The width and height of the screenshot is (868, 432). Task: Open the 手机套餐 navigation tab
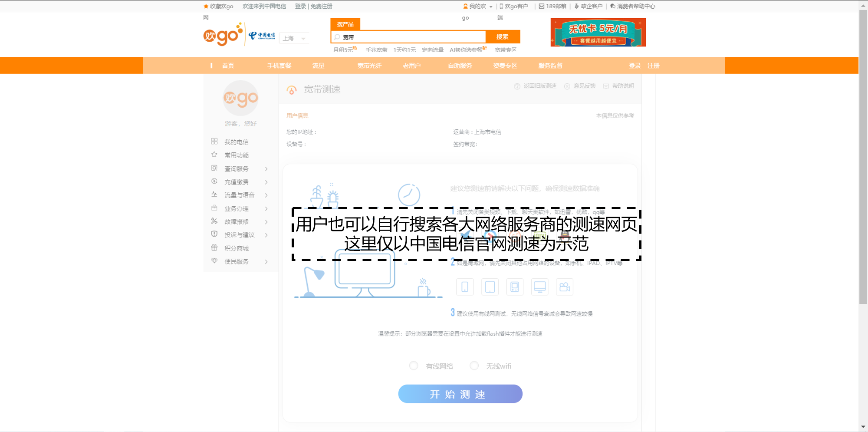(279, 66)
